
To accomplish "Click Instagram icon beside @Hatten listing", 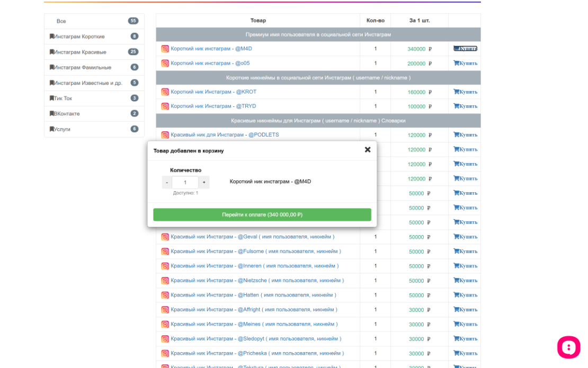I will pyautogui.click(x=165, y=295).
